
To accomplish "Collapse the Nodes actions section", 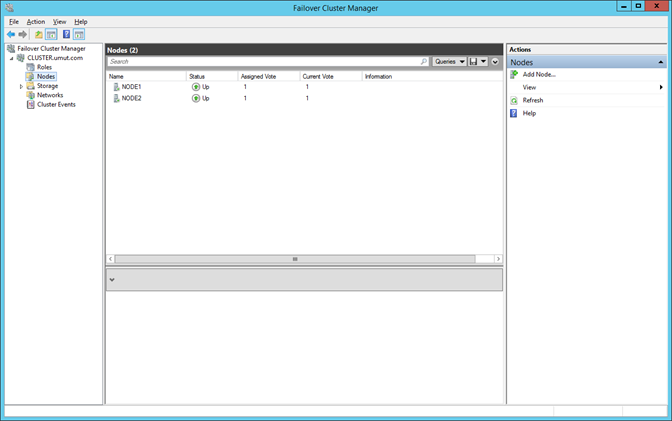I will pos(660,62).
